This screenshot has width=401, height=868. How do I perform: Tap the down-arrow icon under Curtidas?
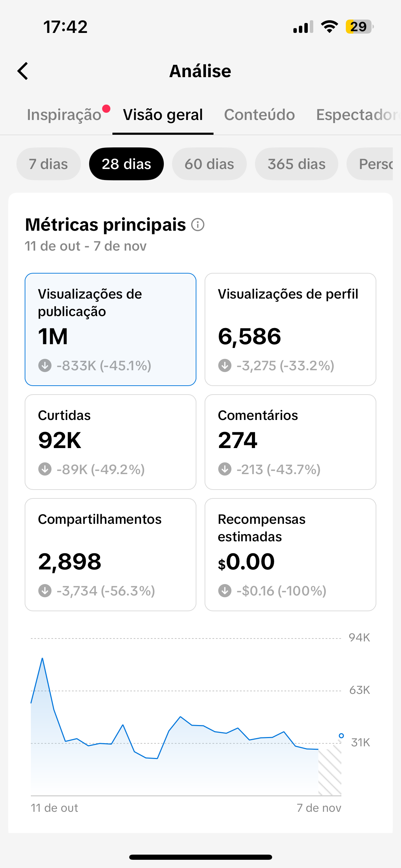(45, 469)
